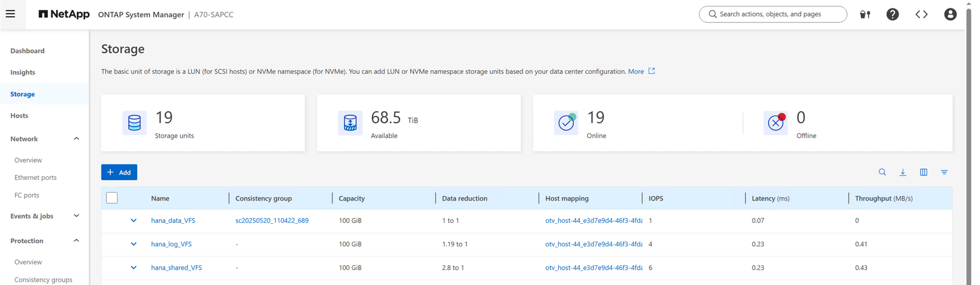The image size is (980, 285).
Task: Click the table search magnifier icon
Action: click(882, 172)
